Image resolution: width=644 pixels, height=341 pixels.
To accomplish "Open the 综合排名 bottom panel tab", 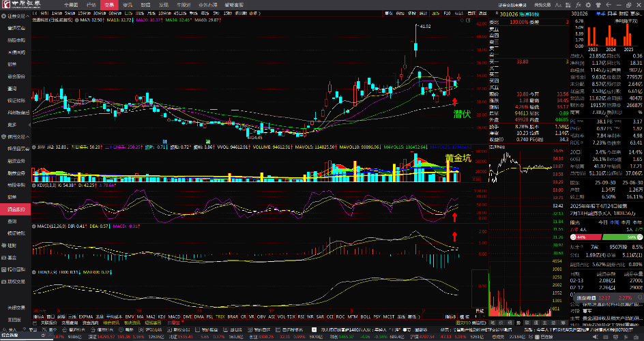I will (11, 336).
